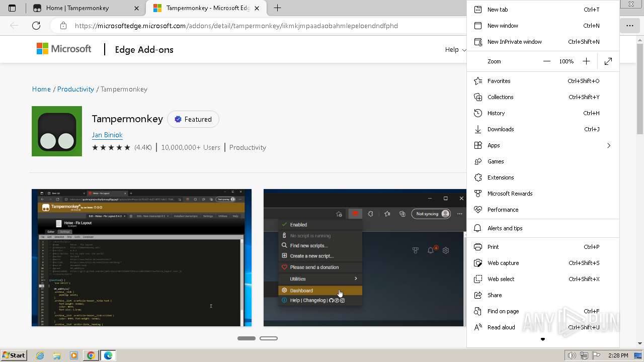This screenshot has height=362, width=644.
Task: Zoom in with the plus button
Action: pos(586,61)
